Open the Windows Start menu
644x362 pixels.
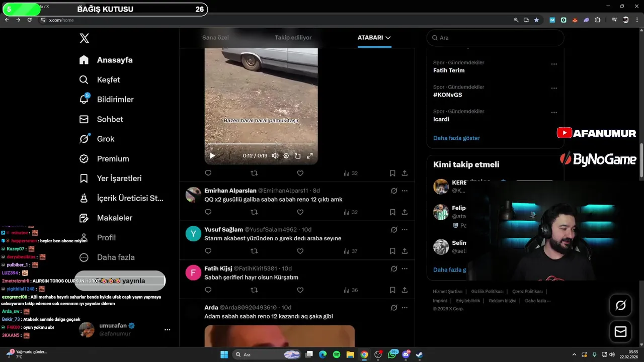pos(224,354)
